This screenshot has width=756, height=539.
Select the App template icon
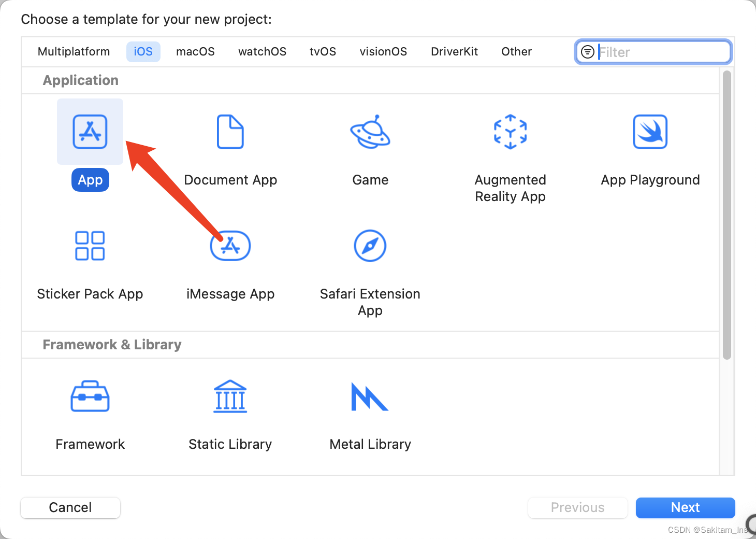[x=90, y=132]
